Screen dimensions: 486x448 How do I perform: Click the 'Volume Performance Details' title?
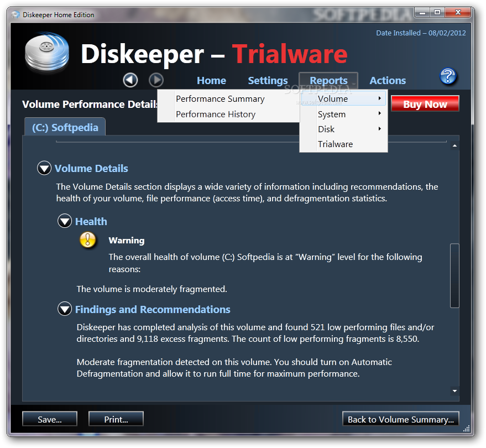coord(90,104)
